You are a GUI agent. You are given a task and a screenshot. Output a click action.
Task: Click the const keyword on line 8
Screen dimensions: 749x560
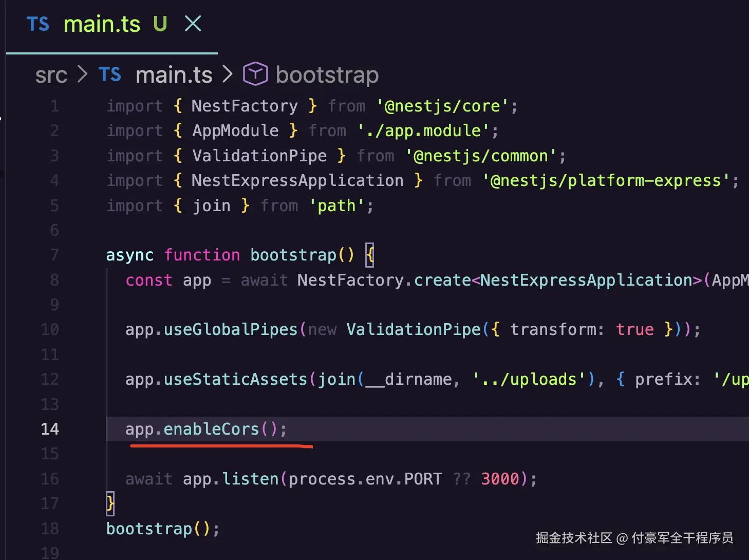coord(149,280)
